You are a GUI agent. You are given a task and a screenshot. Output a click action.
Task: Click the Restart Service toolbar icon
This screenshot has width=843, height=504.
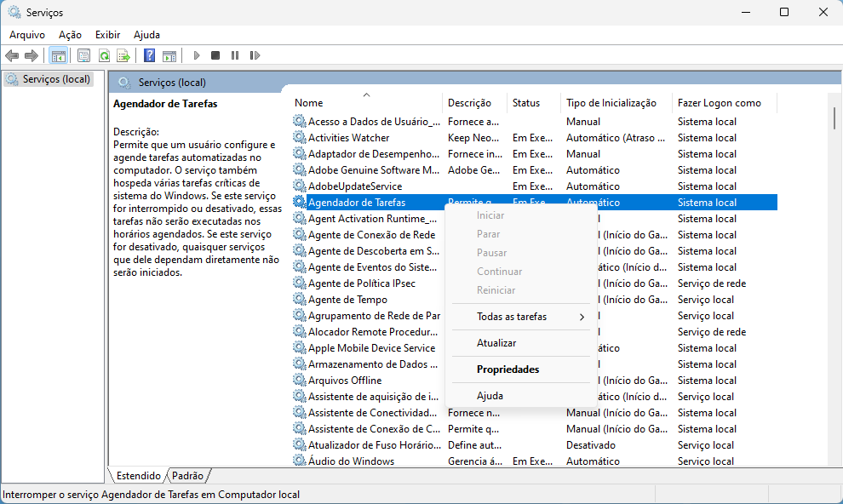pyautogui.click(x=255, y=55)
